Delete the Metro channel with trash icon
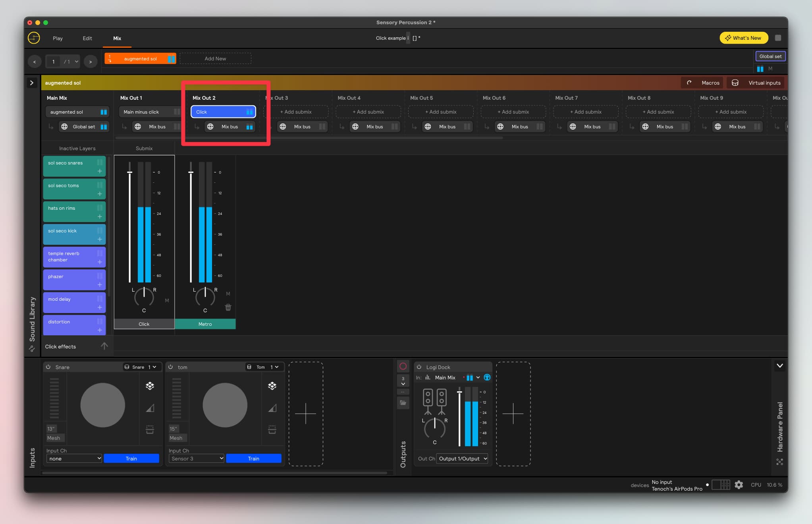 point(228,307)
